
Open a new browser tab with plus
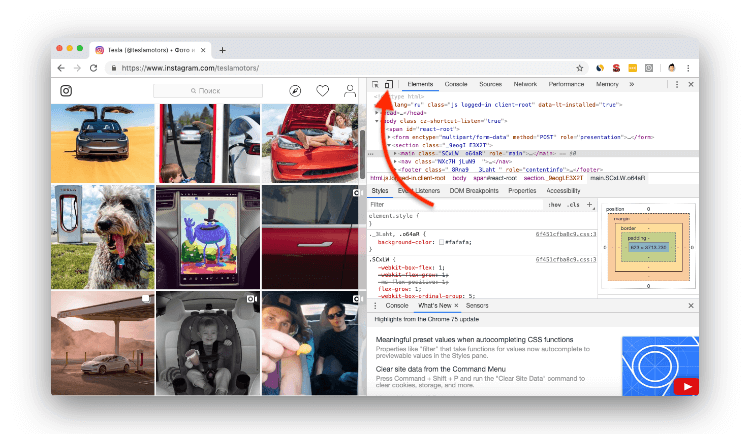pos(222,50)
